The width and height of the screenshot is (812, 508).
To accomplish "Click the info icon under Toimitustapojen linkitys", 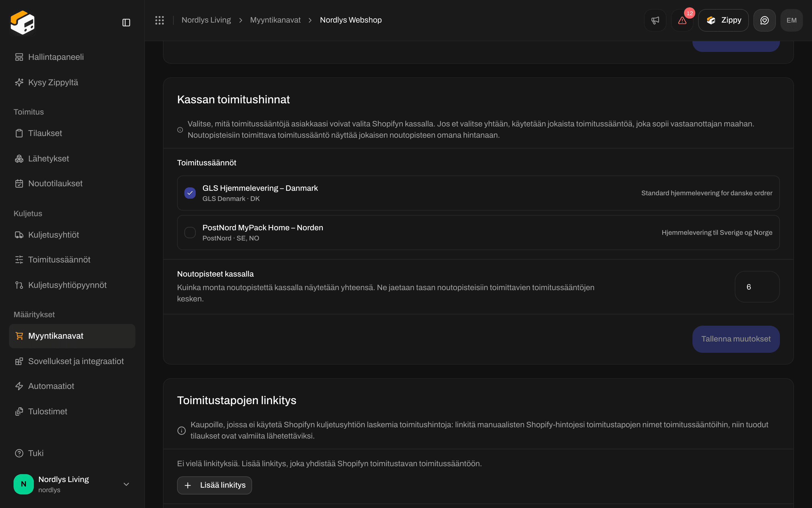I will (182, 430).
